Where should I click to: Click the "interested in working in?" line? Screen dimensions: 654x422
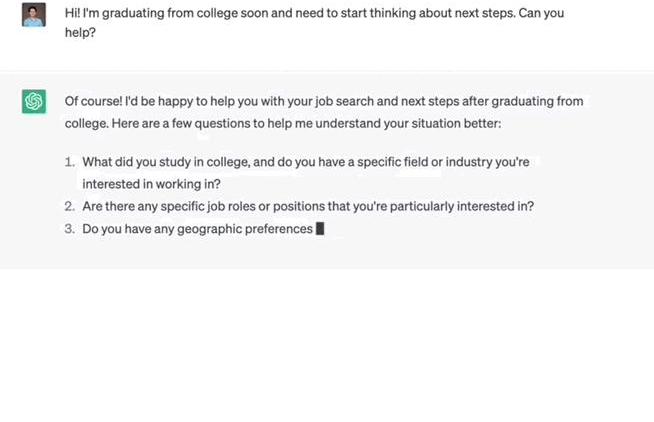coord(151,184)
